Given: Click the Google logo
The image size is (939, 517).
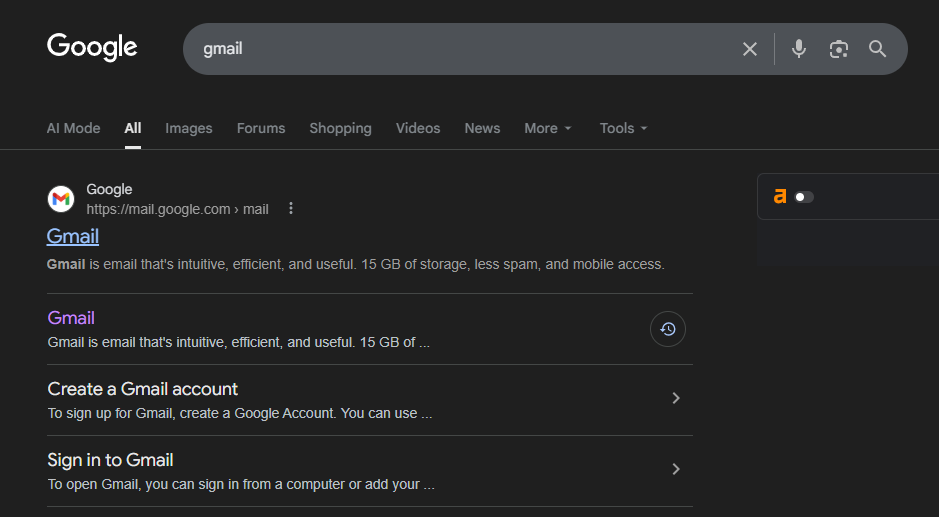Looking at the screenshot, I should coord(92,47).
